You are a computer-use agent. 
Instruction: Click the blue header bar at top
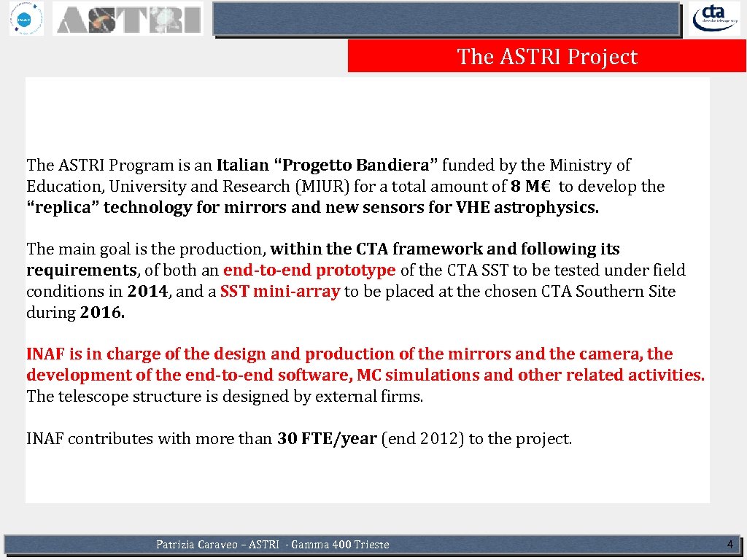coord(446,20)
